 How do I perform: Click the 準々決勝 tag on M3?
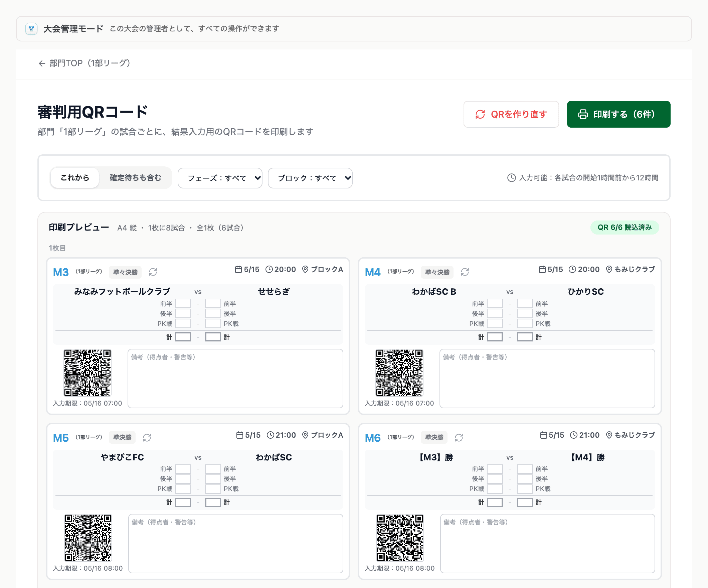coord(126,272)
